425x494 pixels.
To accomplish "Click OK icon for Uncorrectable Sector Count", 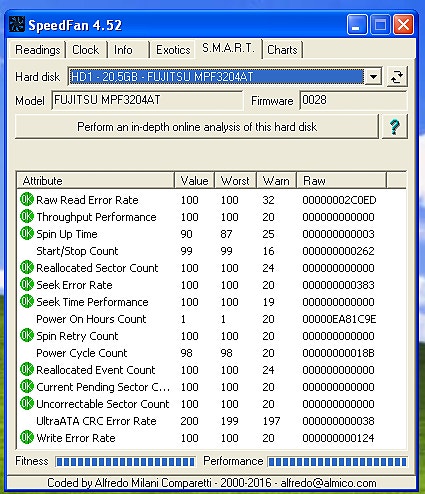I will (27, 404).
